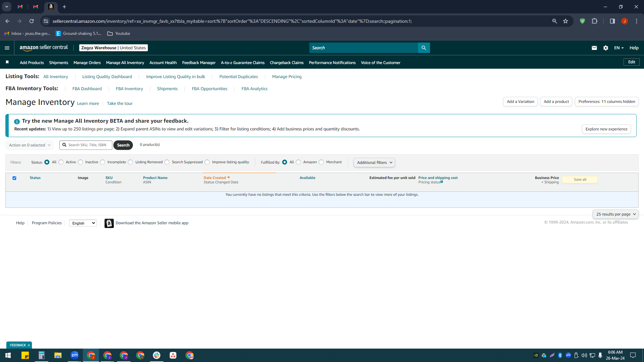This screenshot has height=362, width=644.
Task: Open Account Health in the favorites bar
Action: coord(163,63)
